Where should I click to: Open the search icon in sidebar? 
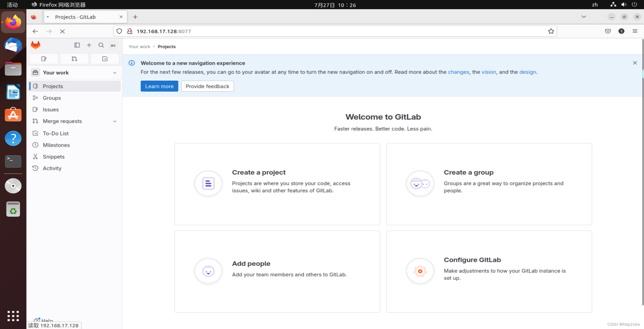pyautogui.click(x=101, y=45)
